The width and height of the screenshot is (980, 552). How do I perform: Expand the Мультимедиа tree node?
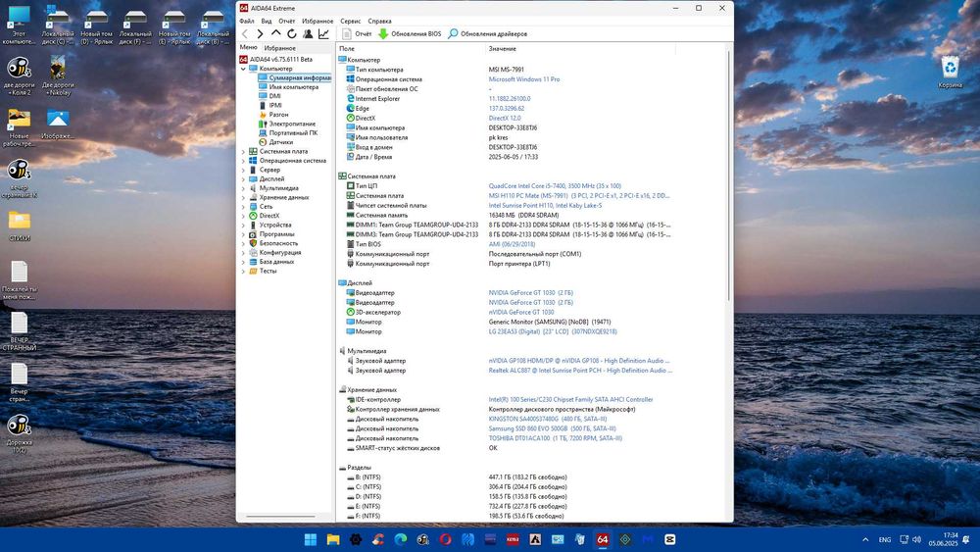tap(243, 188)
